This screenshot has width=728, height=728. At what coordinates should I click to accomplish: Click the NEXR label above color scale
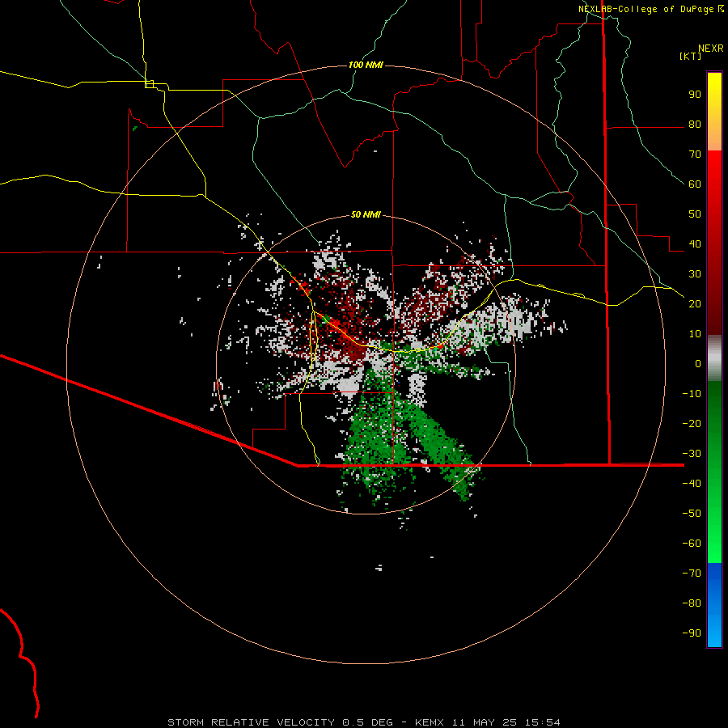711,49
